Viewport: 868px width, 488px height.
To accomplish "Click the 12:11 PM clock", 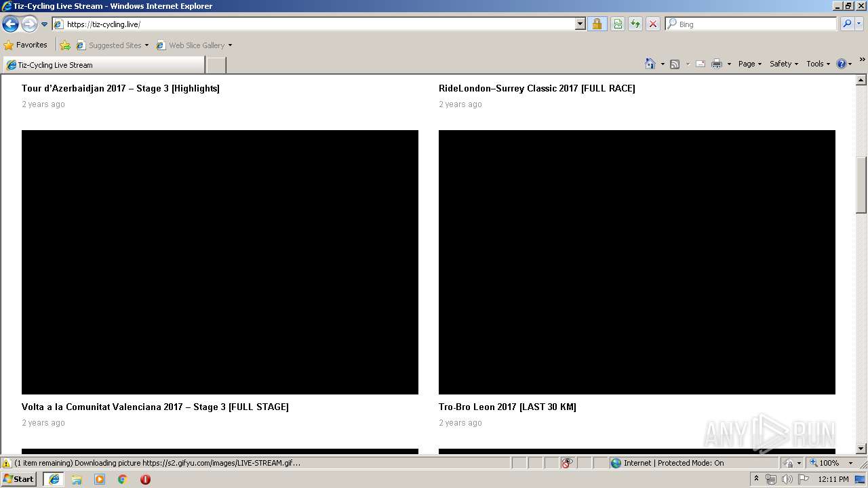I will point(833,479).
